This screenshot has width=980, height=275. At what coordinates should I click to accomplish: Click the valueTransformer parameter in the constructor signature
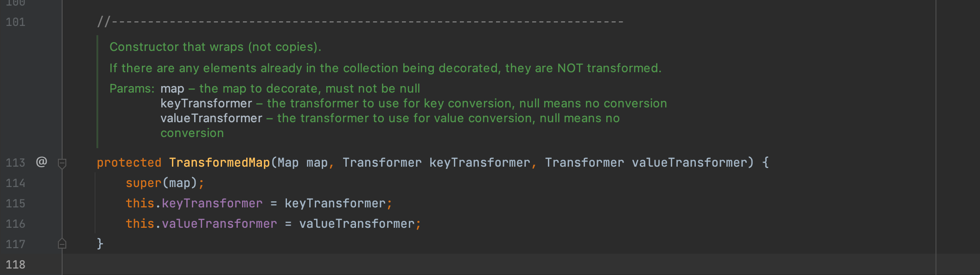click(x=689, y=162)
